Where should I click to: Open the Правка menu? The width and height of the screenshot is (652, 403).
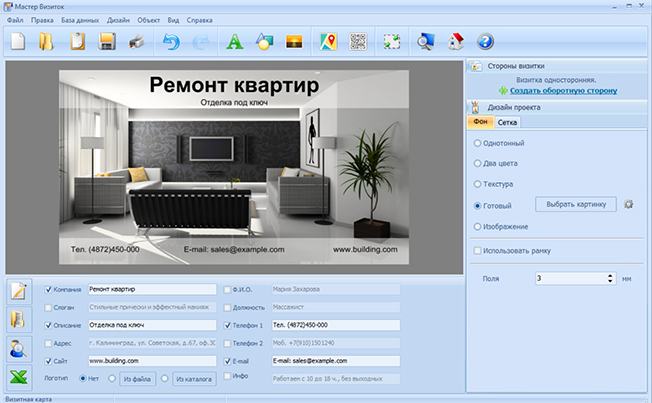click(42, 20)
